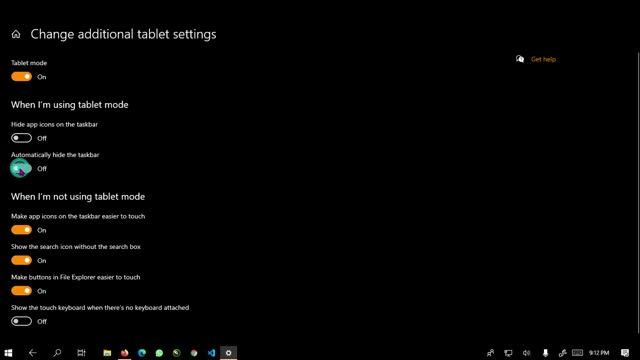Click 'When I'm using tablet mode' heading
This screenshot has height=360, width=640.
coord(69,105)
